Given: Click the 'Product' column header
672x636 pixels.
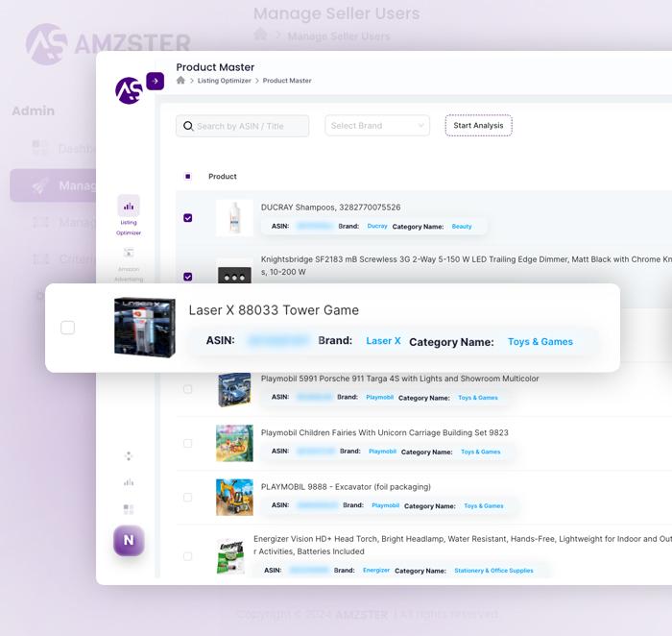Looking at the screenshot, I should 223,176.
